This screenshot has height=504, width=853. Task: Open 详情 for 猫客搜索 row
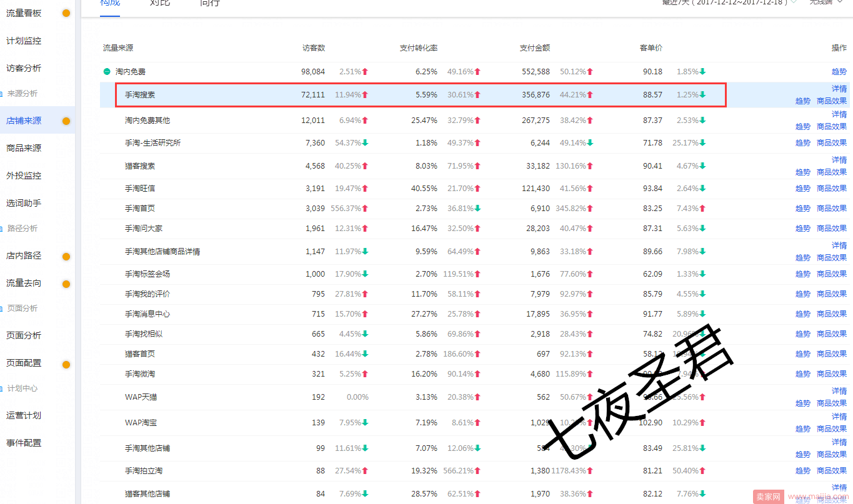[839, 160]
